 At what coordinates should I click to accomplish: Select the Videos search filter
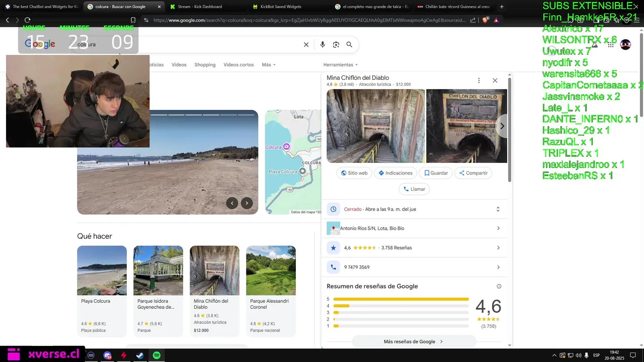(179, 65)
